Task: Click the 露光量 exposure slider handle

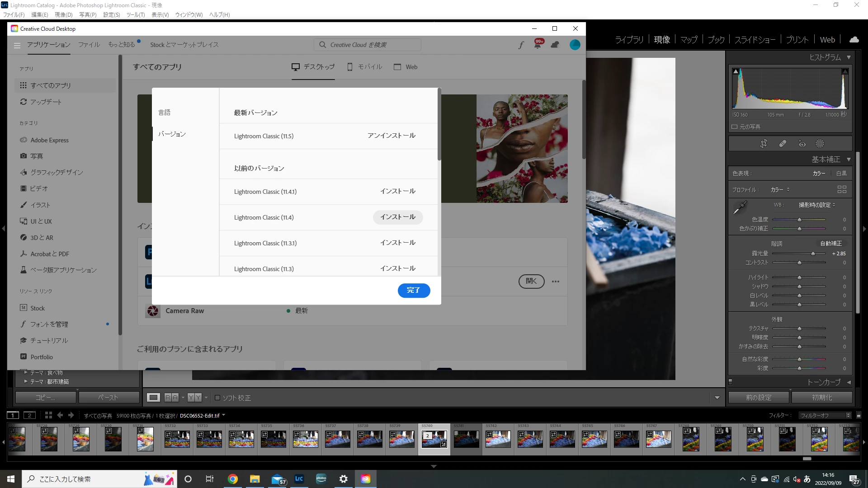Action: coord(813,253)
